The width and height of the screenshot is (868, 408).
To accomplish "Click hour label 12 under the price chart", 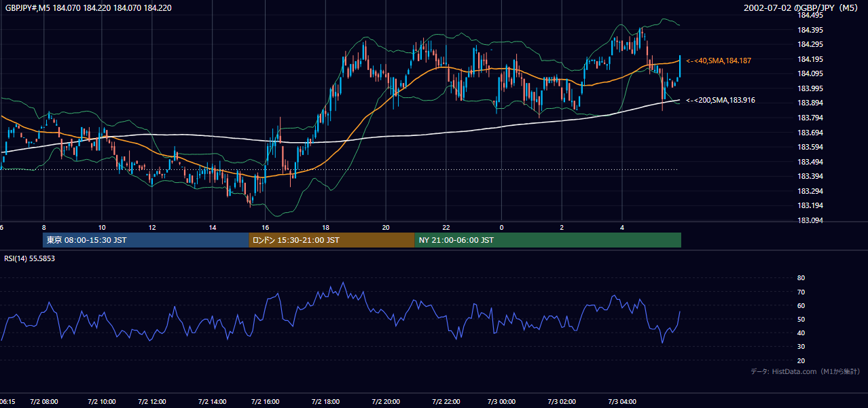I will (x=152, y=227).
